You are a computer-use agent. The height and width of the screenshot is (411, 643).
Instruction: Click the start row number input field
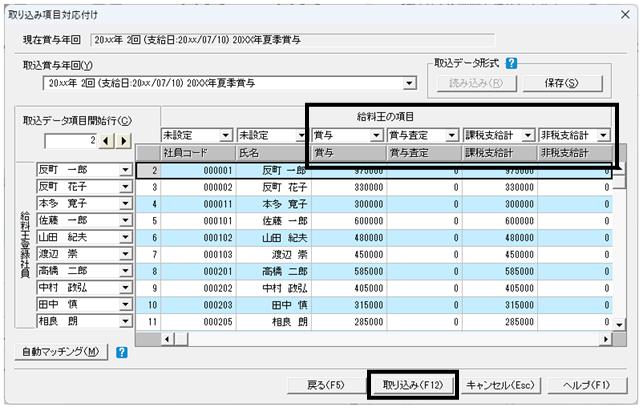pyautogui.click(x=71, y=141)
